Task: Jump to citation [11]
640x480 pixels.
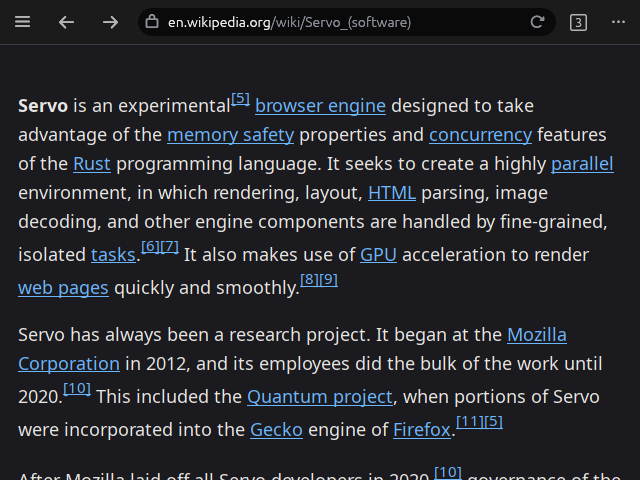Action: click(470, 422)
